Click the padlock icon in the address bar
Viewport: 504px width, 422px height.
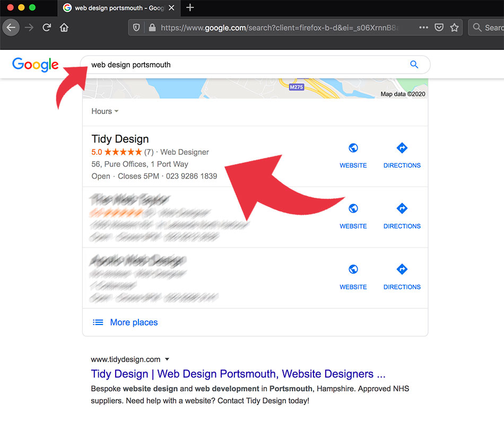pyautogui.click(x=151, y=27)
